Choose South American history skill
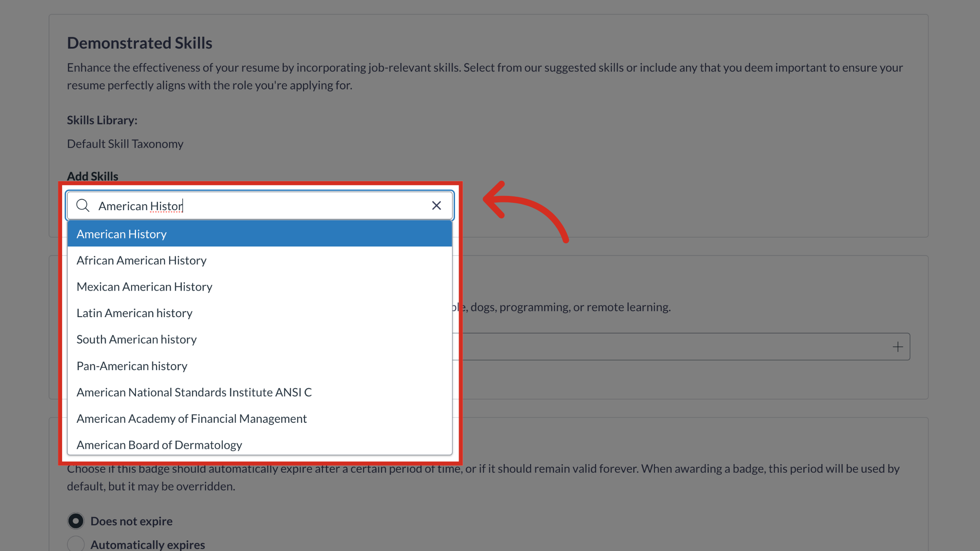The height and width of the screenshot is (551, 980). pos(136,339)
